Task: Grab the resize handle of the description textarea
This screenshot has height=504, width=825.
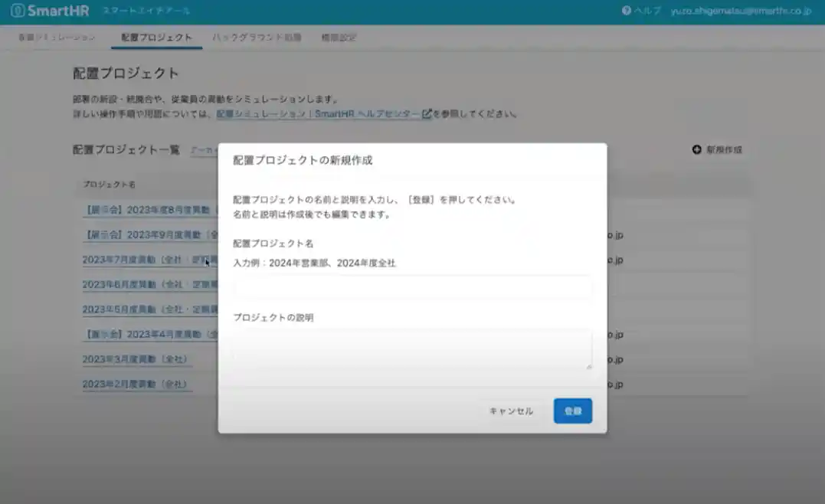Action: coord(588,366)
